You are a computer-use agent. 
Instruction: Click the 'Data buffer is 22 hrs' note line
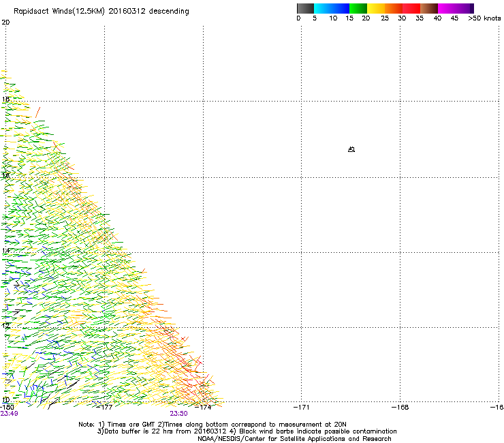pyautogui.click(x=247, y=431)
